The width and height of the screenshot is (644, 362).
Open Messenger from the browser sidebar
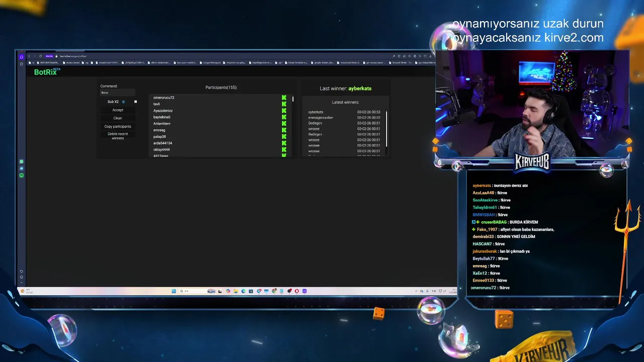[x=21, y=168]
